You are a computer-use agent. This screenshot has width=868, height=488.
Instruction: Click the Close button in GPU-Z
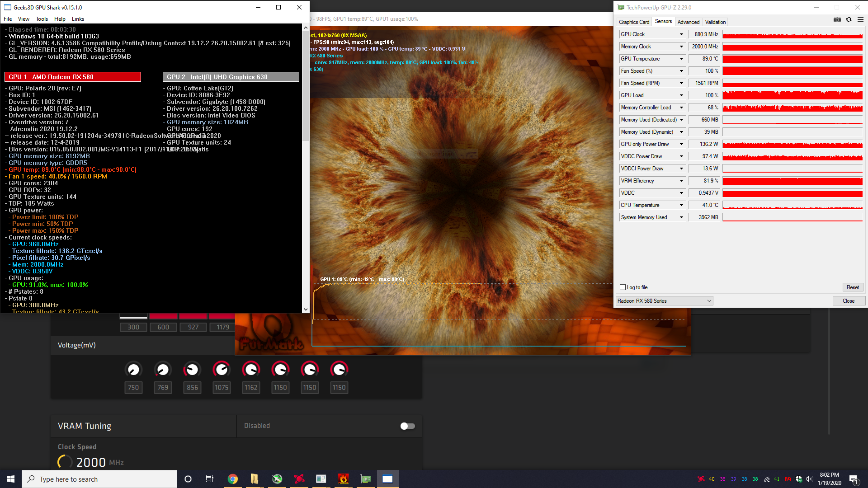(849, 301)
